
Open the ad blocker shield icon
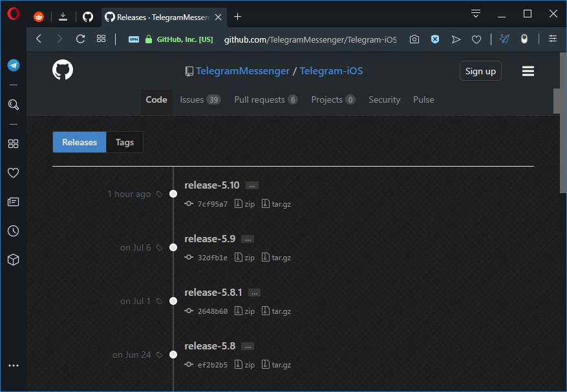click(x=435, y=39)
